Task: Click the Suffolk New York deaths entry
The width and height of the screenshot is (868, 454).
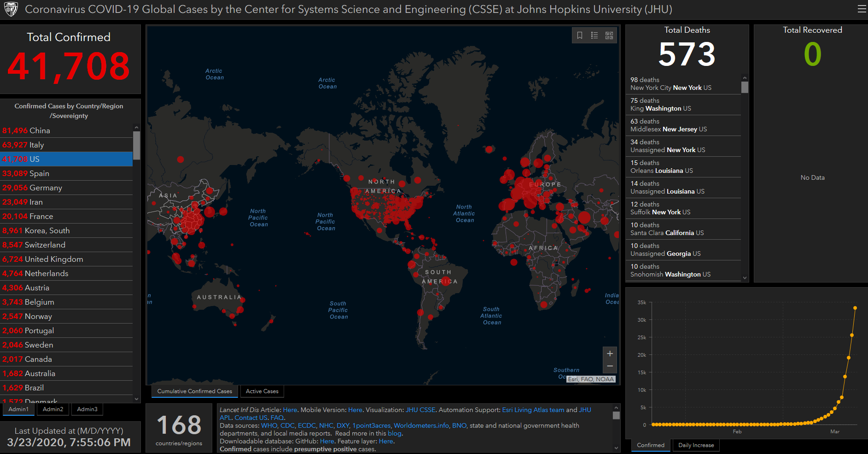Action: coord(683,208)
